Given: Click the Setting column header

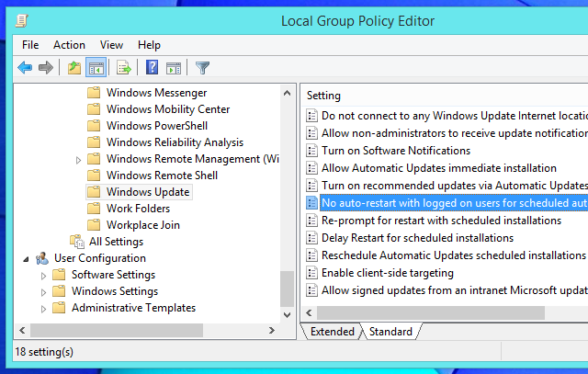Looking at the screenshot, I should click(323, 96).
